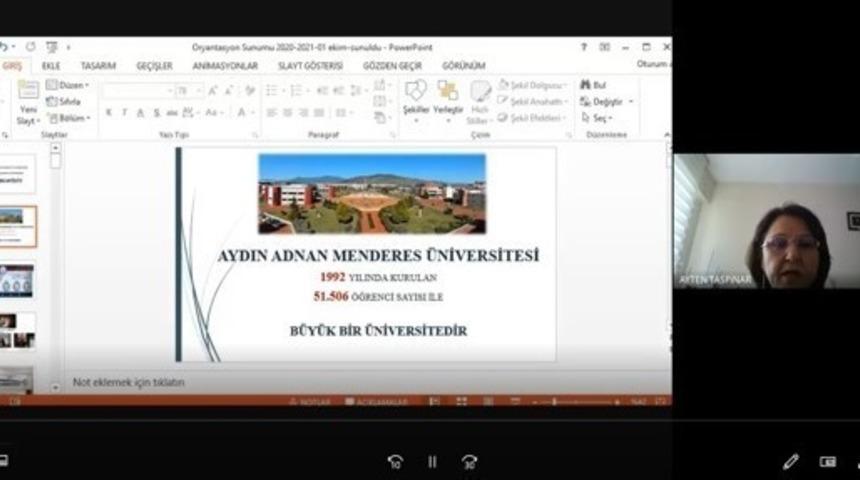Align text left in the Paragraf group
This screenshot has width=860, height=480.
pyautogui.click(x=271, y=113)
